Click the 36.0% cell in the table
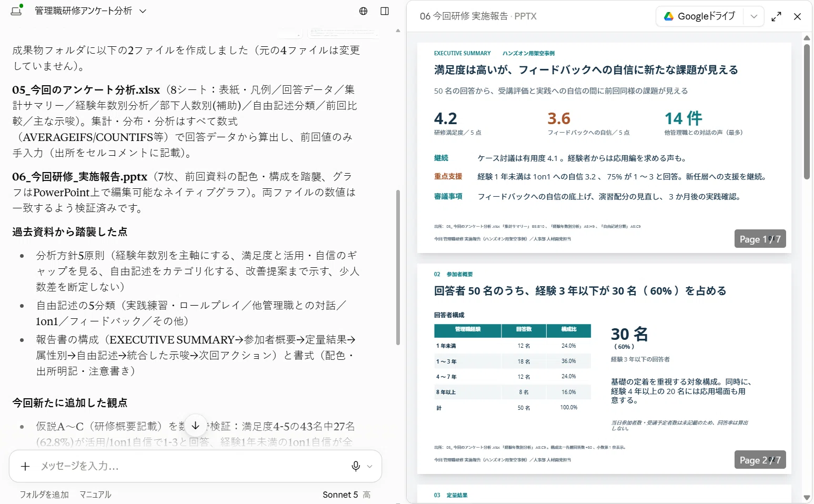The width and height of the screenshot is (814, 504). 569,361
